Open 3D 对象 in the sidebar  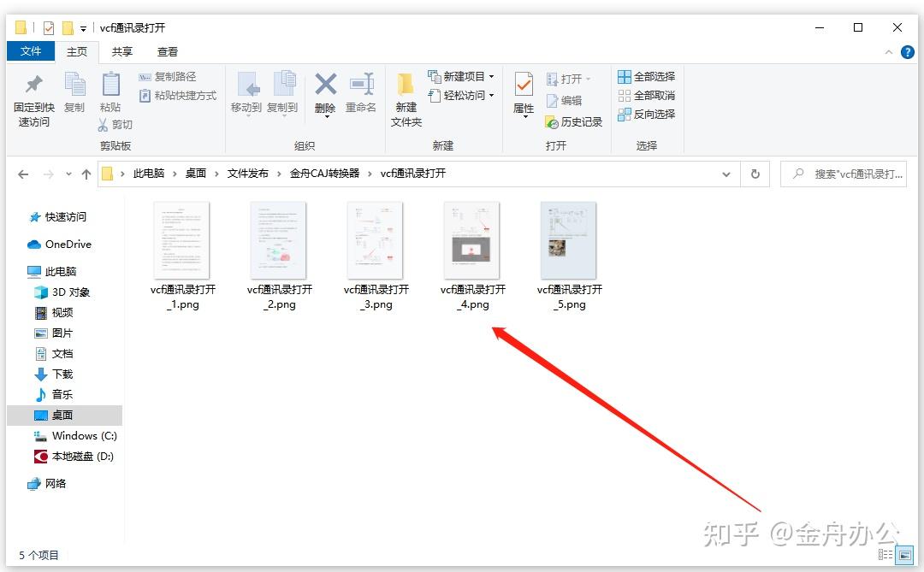point(62,292)
